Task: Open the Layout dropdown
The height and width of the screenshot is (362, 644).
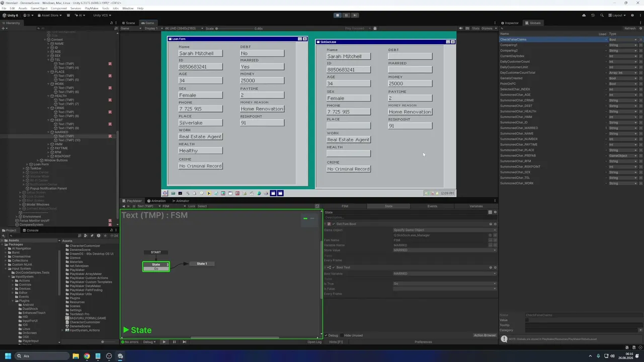Action: (x=618, y=15)
